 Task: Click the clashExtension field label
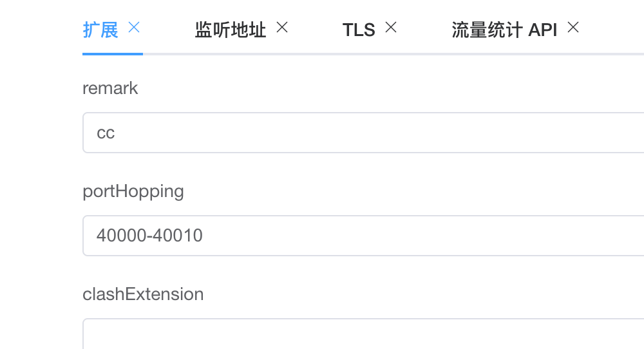(x=143, y=294)
